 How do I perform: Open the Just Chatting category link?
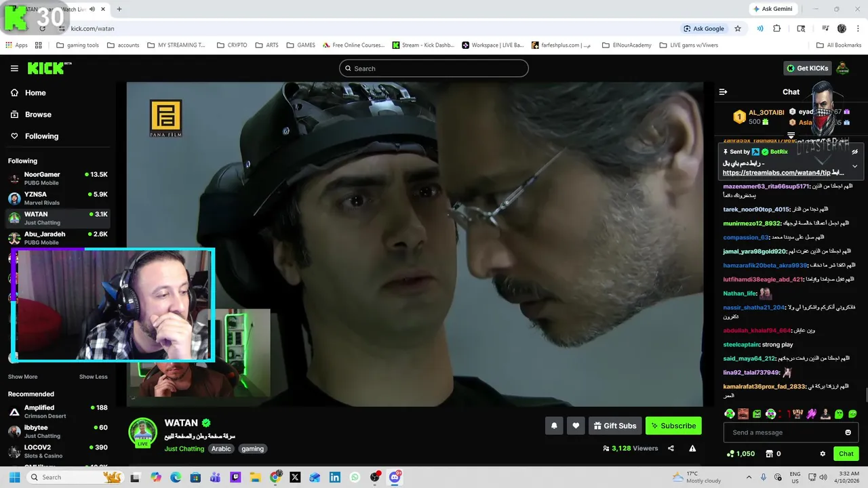click(184, 449)
